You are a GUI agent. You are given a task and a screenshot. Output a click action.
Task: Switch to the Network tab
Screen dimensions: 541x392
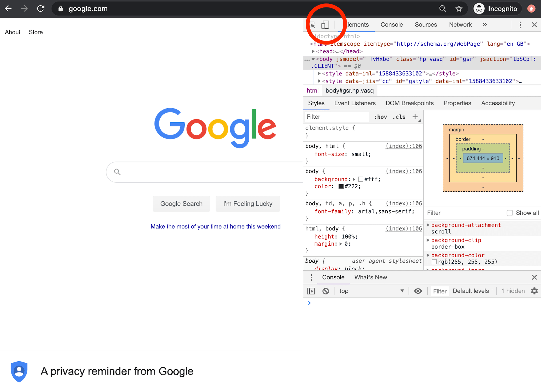pos(460,25)
